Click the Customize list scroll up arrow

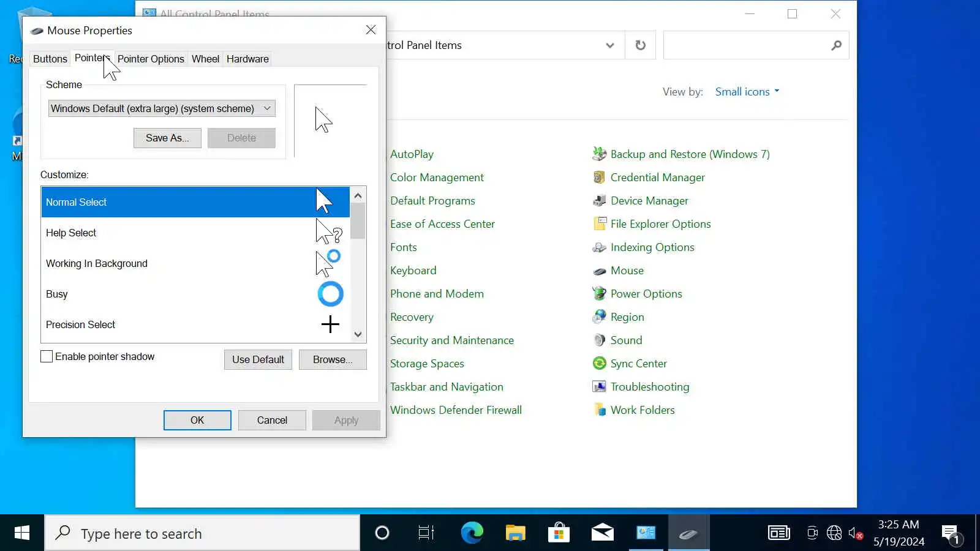(358, 195)
